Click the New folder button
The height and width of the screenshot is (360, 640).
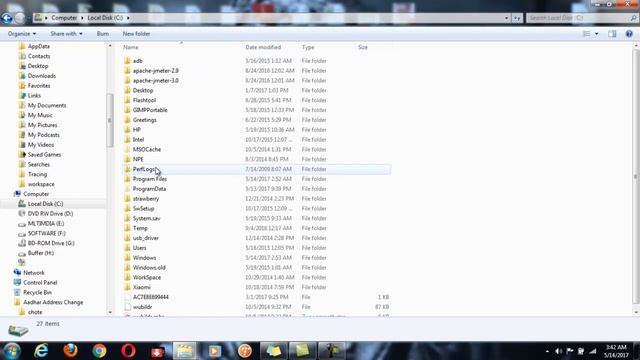[x=136, y=34]
